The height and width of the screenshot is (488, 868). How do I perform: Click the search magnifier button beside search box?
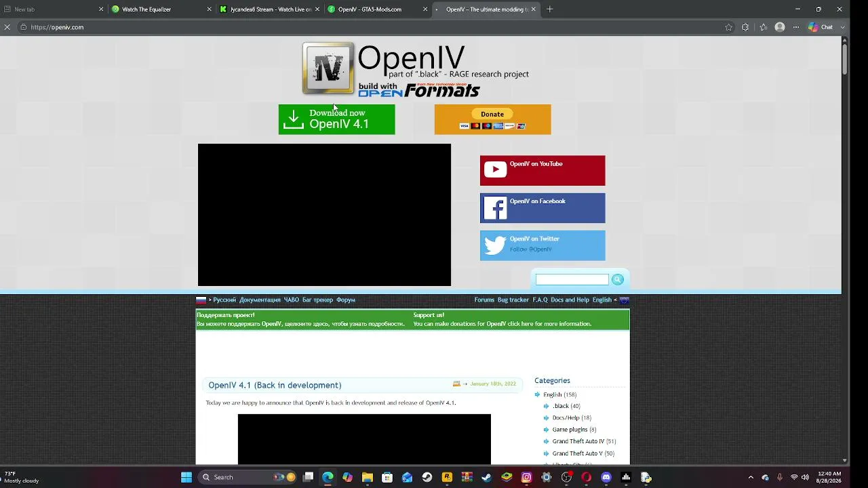617,279
